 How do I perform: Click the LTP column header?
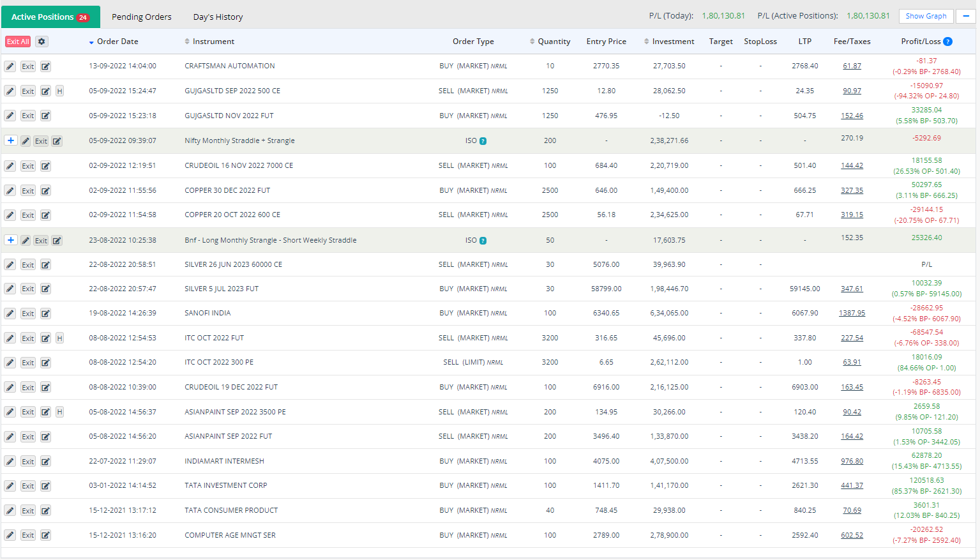pyautogui.click(x=804, y=42)
